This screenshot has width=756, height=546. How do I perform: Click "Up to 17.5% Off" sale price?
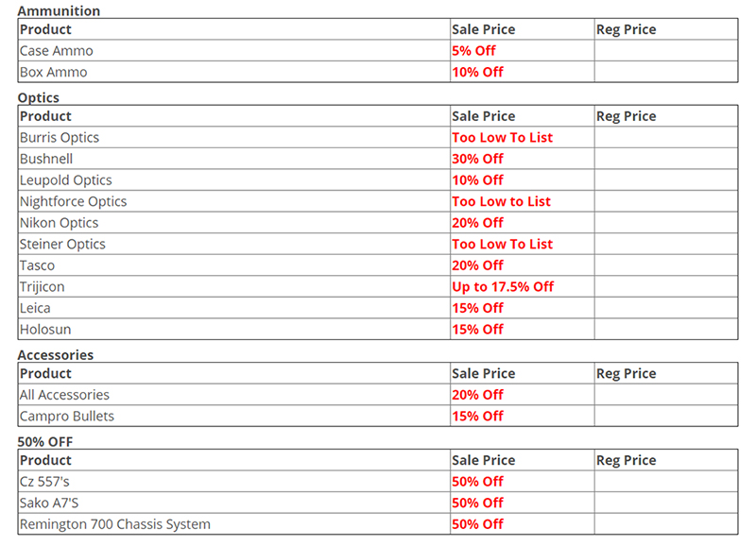[x=503, y=287]
